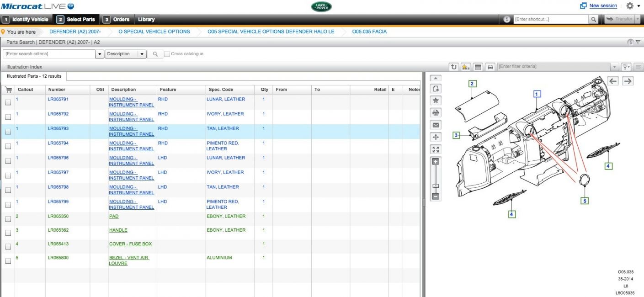Click the small up-arrow collapse button above tools
Viewport: 644px width, 297px height.
(x=436, y=78)
